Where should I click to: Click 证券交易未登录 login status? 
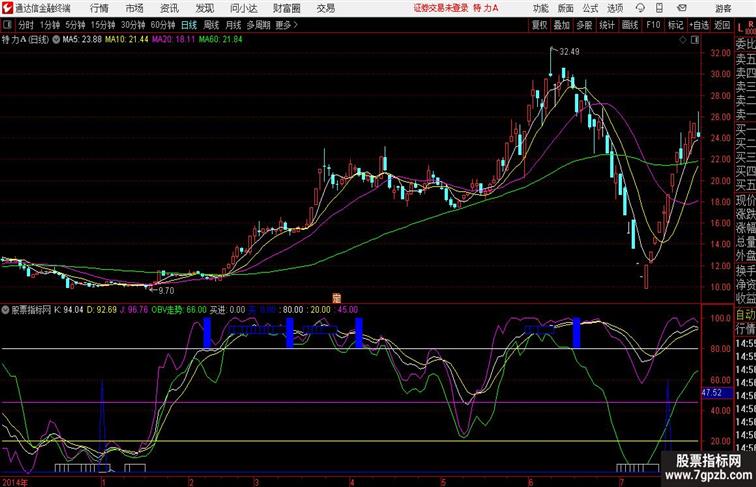tap(441, 8)
